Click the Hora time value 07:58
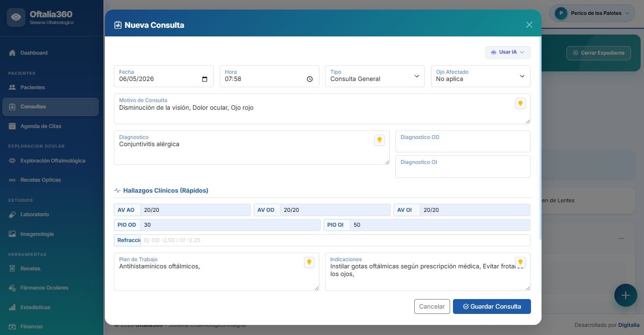The width and height of the screenshot is (644, 335). click(x=233, y=79)
